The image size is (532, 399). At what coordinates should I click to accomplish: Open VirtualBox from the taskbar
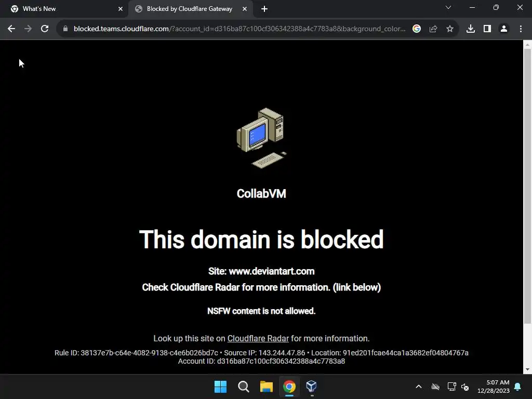[x=312, y=387]
